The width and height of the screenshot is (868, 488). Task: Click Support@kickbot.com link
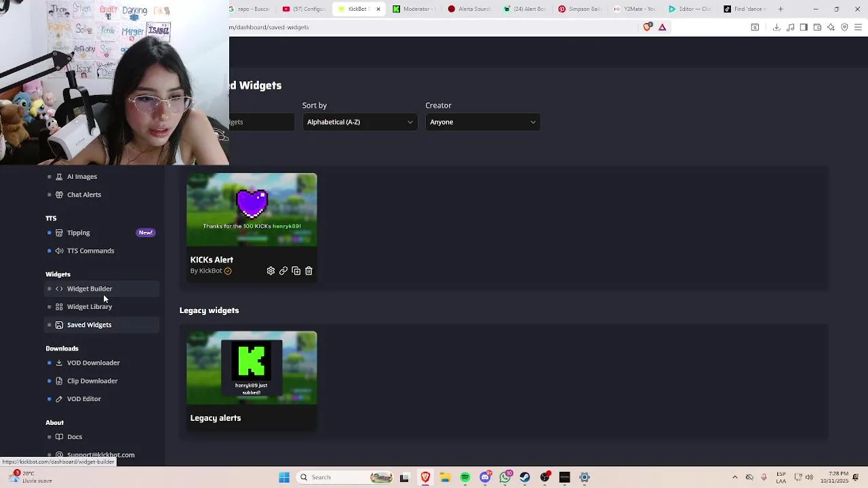(100, 454)
